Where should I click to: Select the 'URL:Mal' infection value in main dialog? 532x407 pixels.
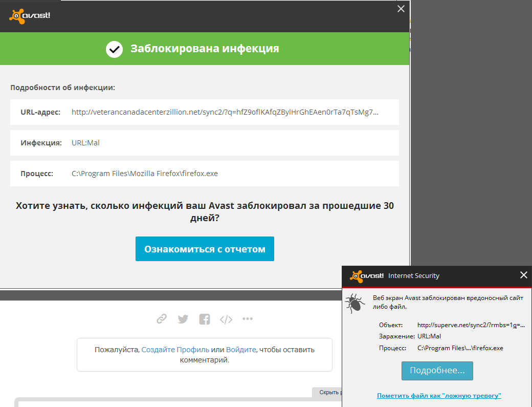(85, 143)
